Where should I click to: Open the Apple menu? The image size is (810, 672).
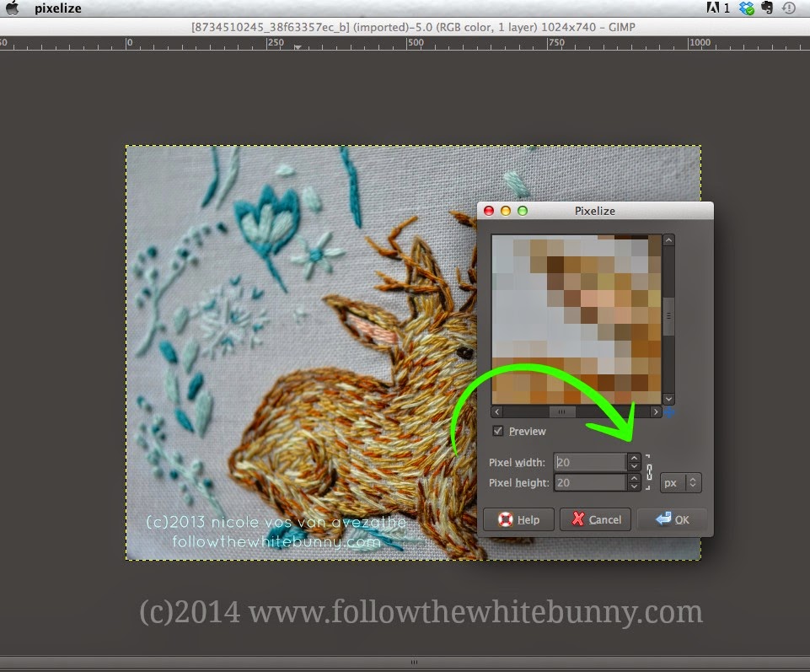pos(12,8)
